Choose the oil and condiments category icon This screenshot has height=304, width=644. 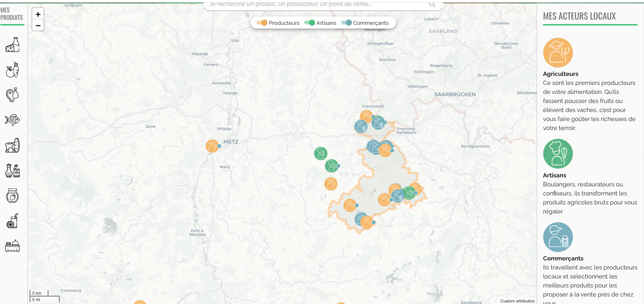[12, 171]
